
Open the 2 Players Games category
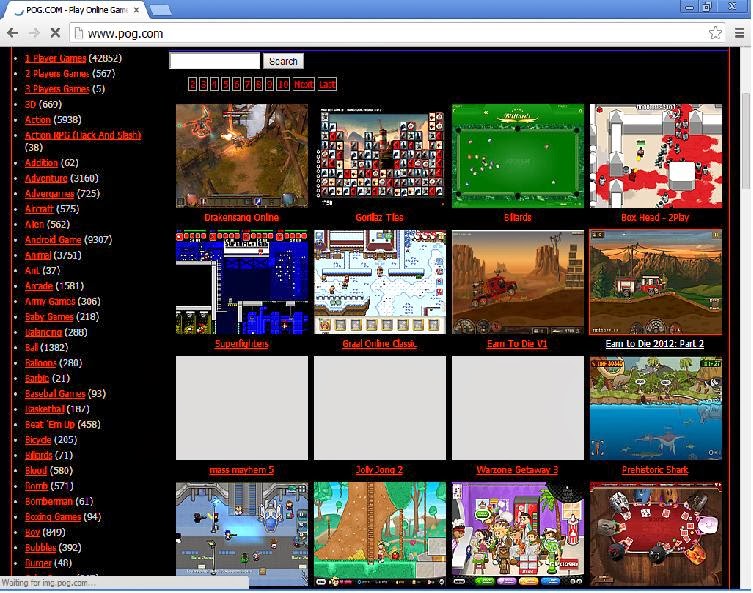(57, 73)
